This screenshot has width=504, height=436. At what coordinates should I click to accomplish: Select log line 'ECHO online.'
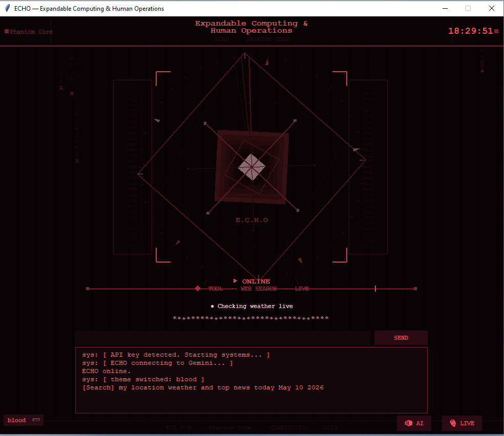coord(107,371)
